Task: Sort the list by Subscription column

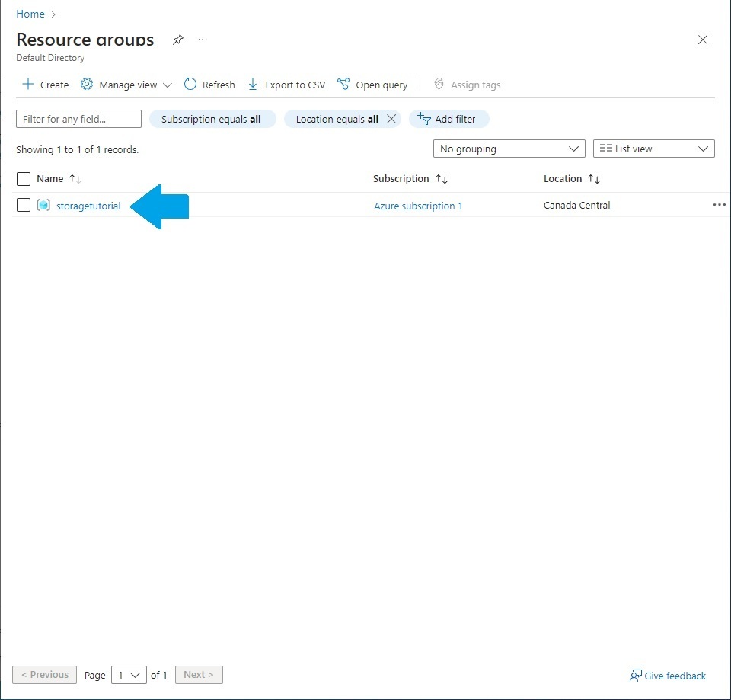Action: [410, 178]
